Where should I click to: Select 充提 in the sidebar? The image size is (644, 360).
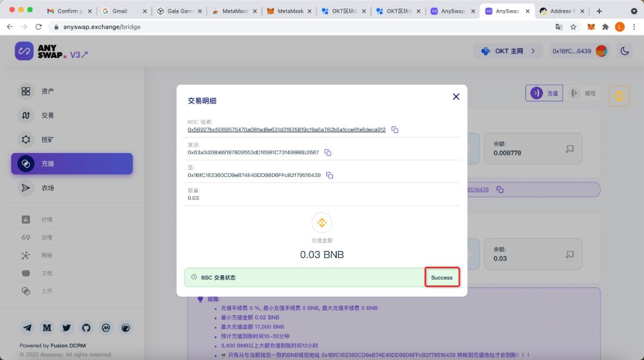click(x=72, y=164)
